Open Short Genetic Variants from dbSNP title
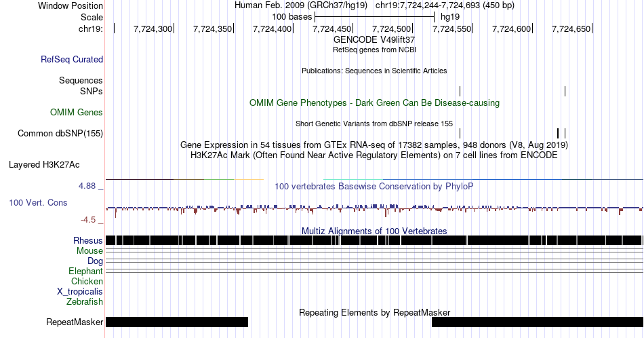This screenshot has width=644, height=338. coord(374,124)
